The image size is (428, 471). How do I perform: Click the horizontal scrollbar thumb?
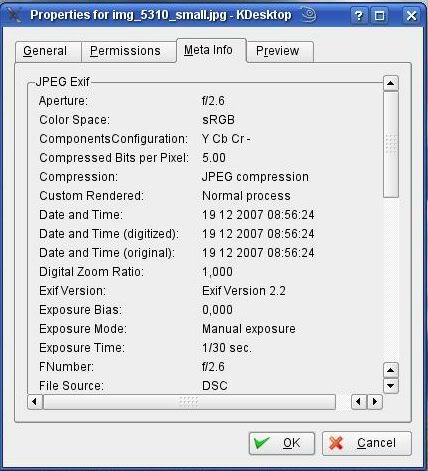[x=189, y=402]
